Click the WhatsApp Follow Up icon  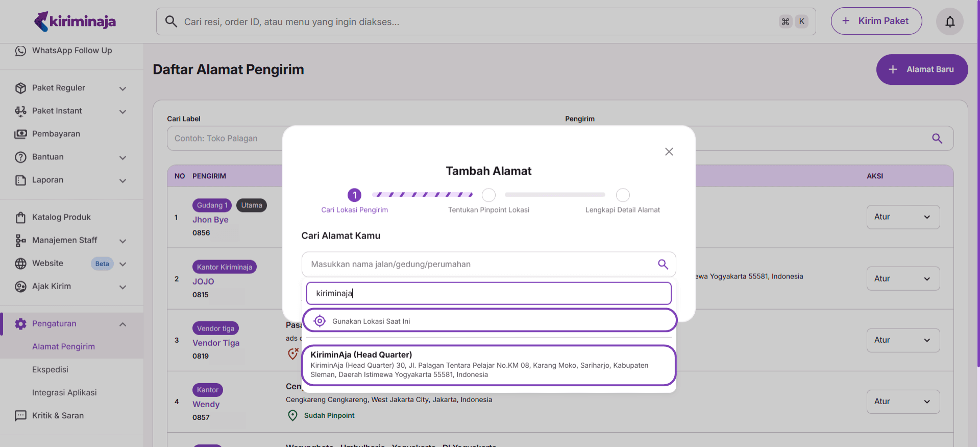[20, 51]
